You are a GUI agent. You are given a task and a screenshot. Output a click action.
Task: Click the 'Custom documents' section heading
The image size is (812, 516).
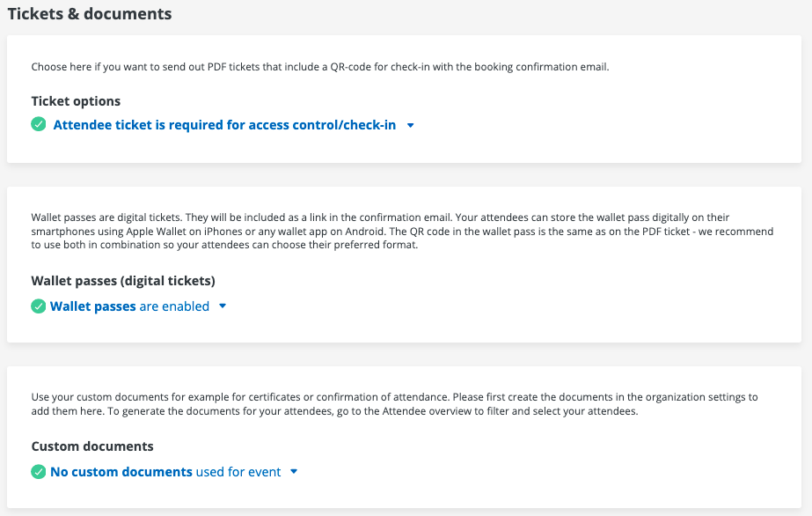[x=92, y=446]
